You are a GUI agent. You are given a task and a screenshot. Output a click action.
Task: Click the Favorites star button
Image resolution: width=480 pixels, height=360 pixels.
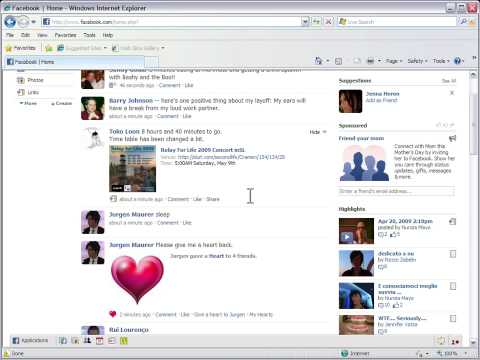[x=21, y=48]
